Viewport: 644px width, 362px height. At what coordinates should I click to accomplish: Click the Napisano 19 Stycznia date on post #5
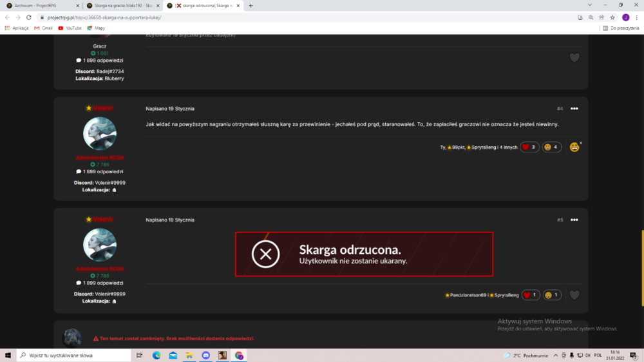click(170, 220)
